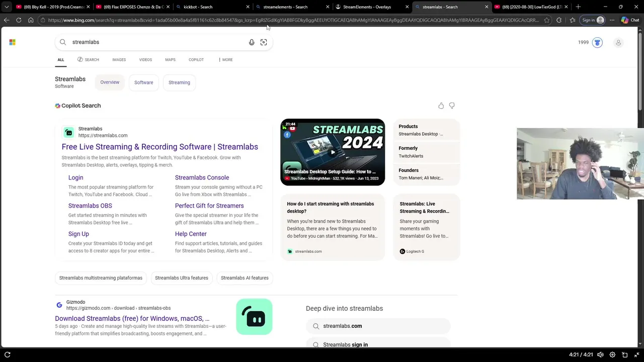Open the Sign Up sitelink

coord(78,234)
